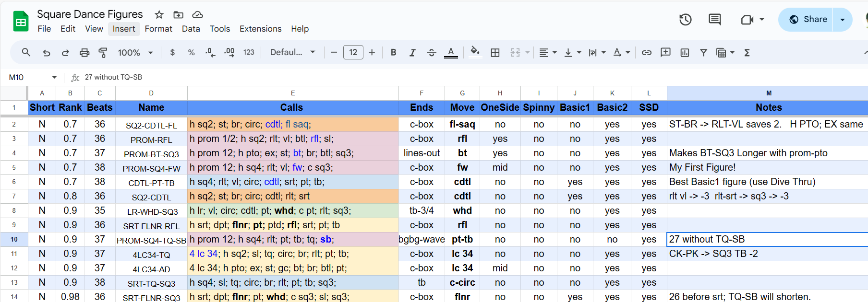The width and height of the screenshot is (868, 302).
Task: Open filter views table icon
Action: point(721,53)
